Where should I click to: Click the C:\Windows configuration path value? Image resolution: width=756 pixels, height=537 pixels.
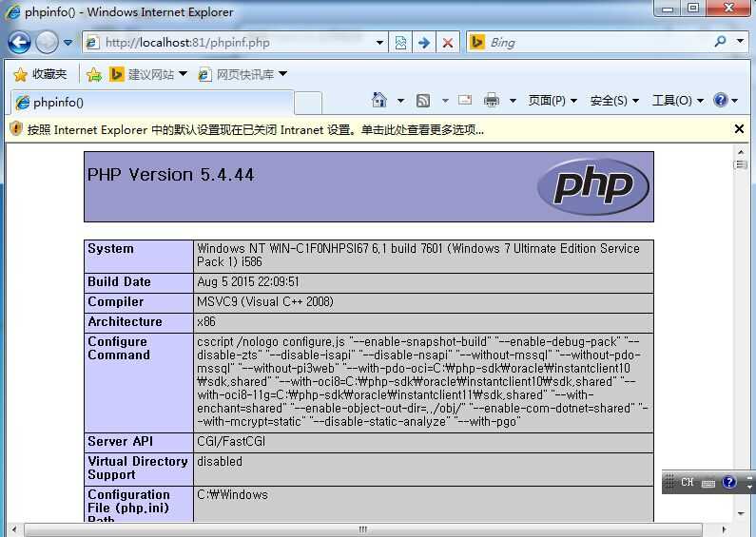click(x=232, y=495)
